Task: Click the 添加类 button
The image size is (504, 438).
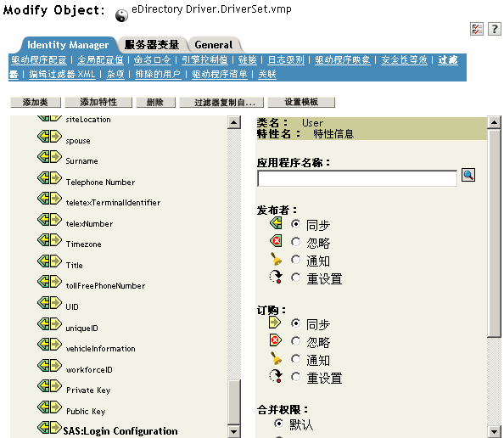Action: click(36, 102)
